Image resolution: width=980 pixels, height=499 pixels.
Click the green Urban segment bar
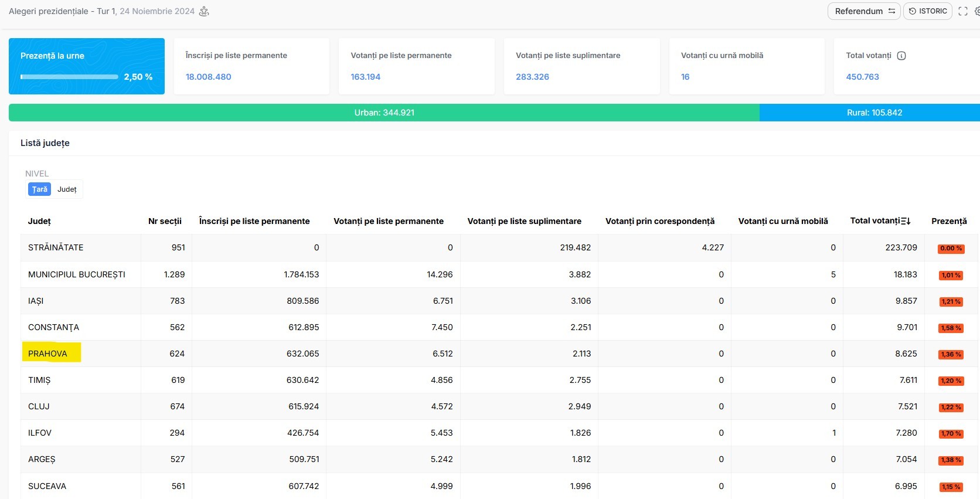(x=384, y=113)
